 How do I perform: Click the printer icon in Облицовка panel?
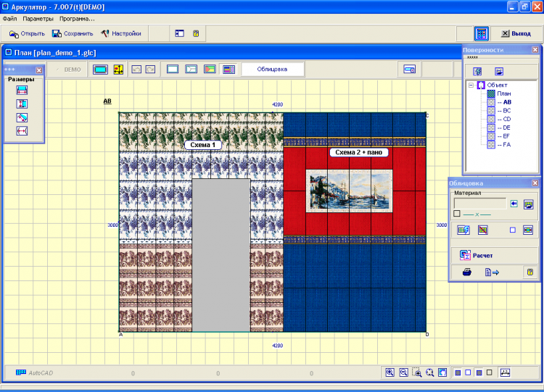click(467, 272)
